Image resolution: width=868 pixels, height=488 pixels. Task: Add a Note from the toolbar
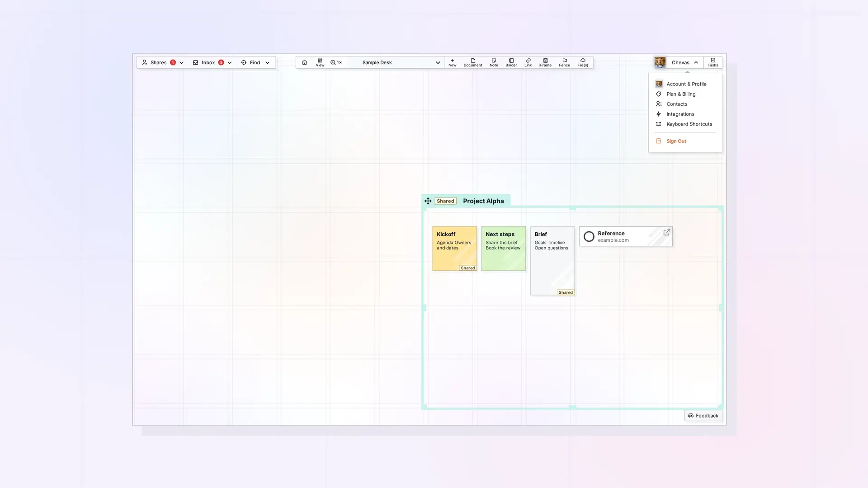(x=494, y=62)
